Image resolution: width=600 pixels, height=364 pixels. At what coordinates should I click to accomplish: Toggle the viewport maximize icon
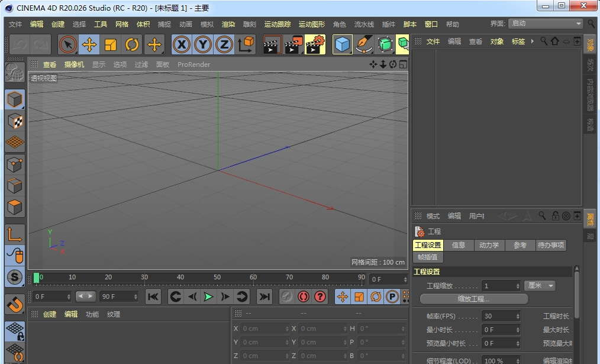click(x=403, y=65)
